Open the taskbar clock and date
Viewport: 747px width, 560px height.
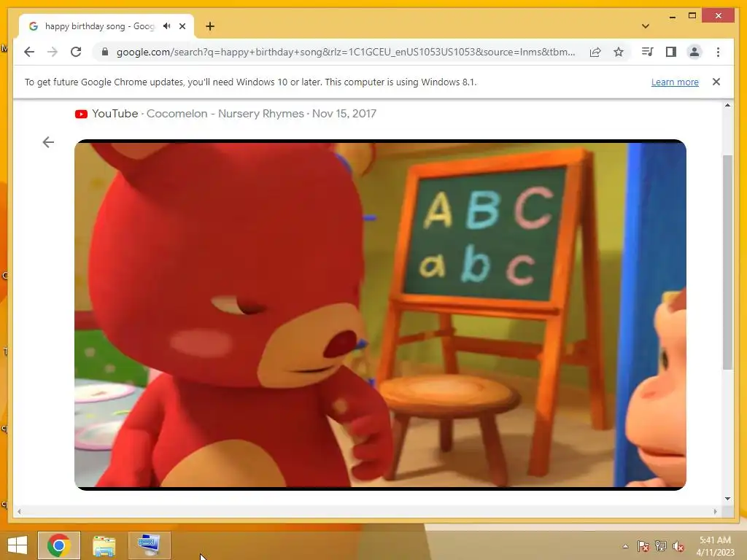pos(715,546)
